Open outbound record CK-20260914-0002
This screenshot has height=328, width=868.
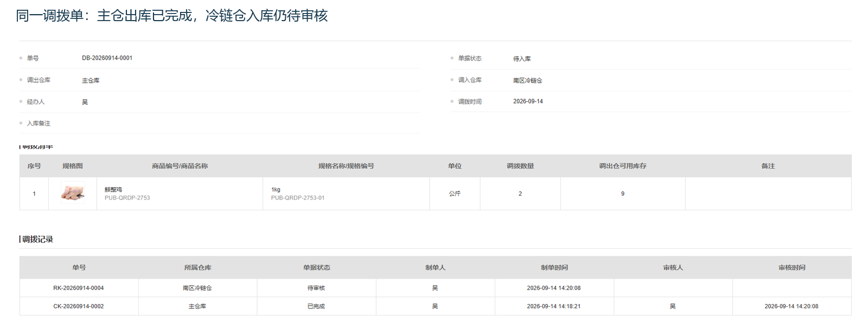[x=79, y=306]
